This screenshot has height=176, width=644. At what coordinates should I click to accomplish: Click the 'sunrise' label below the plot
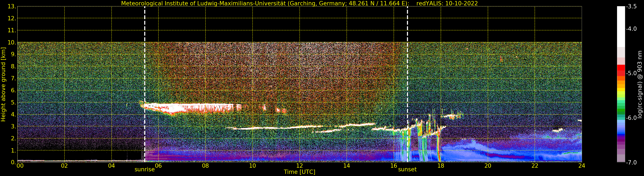(144, 169)
